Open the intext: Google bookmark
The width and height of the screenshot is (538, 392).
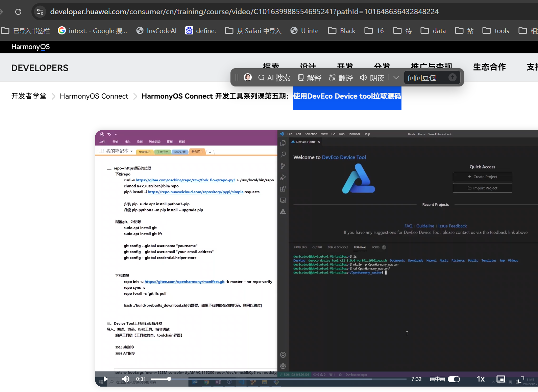click(x=93, y=31)
